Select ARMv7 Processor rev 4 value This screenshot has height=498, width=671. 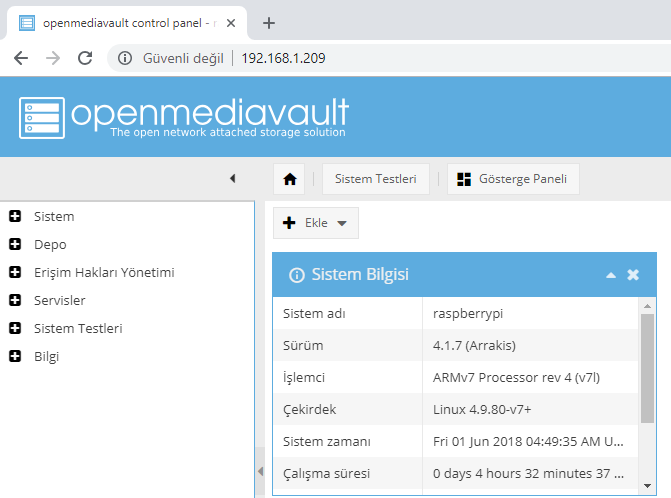516,377
